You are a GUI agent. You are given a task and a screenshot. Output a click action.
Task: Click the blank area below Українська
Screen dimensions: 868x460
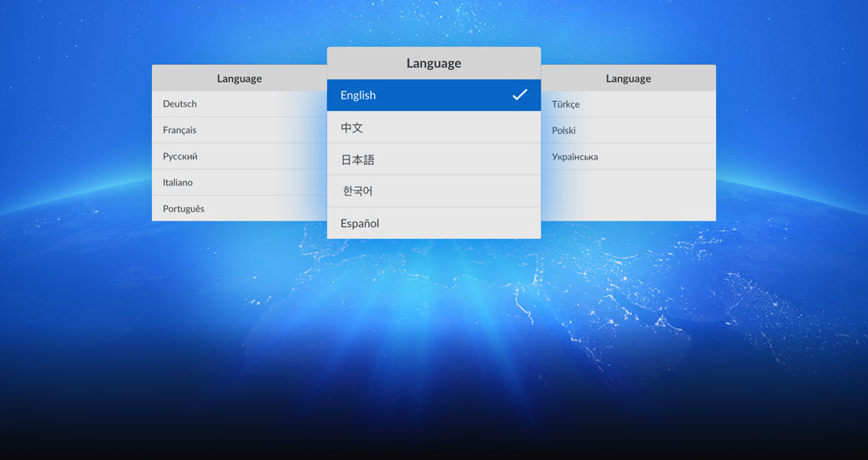coord(628,195)
